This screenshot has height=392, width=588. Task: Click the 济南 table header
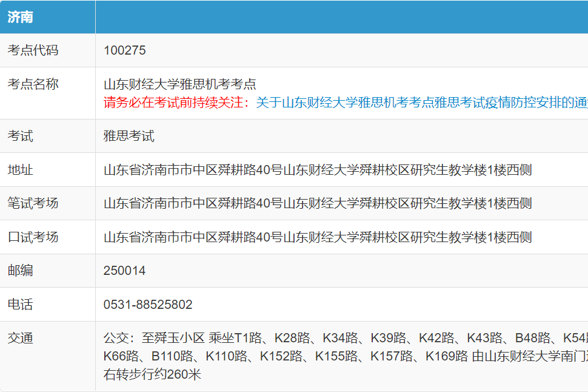point(20,17)
